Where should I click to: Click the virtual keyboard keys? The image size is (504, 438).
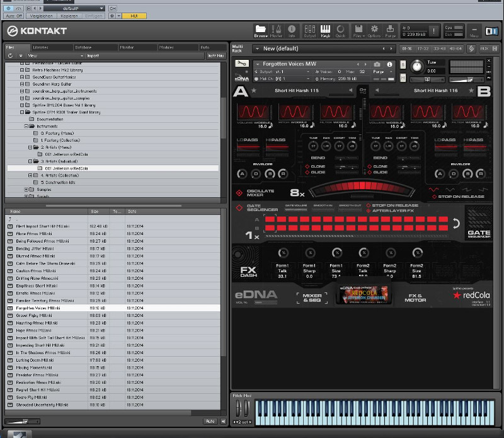coord(375,413)
